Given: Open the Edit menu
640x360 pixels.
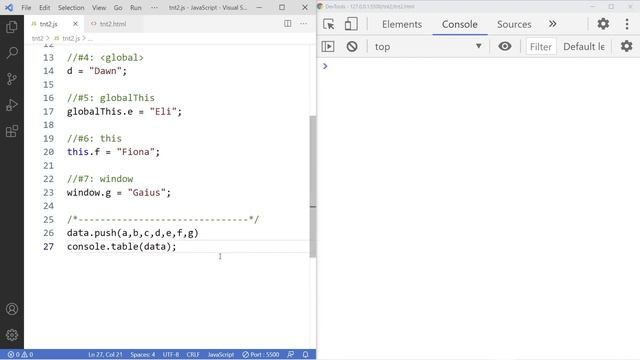Looking at the screenshot, I should point(44,7).
